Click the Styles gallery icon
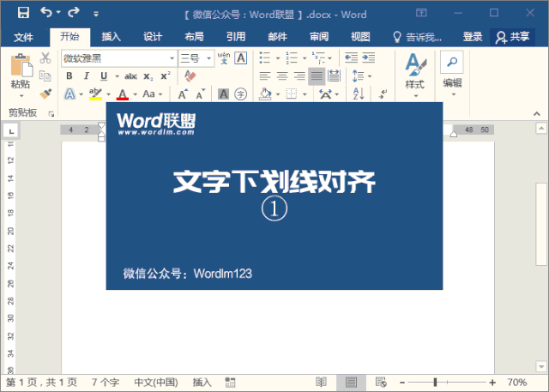This screenshot has height=392, width=549. coord(415,64)
